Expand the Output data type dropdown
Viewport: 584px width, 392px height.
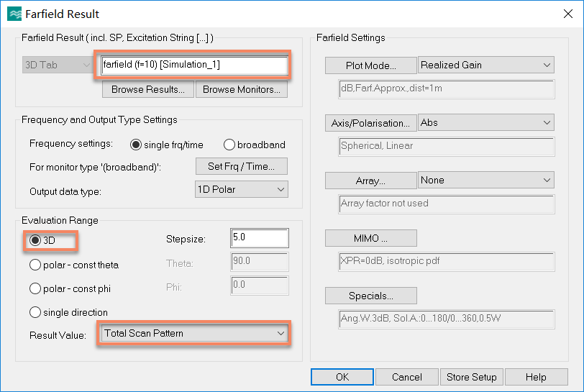[x=242, y=189]
